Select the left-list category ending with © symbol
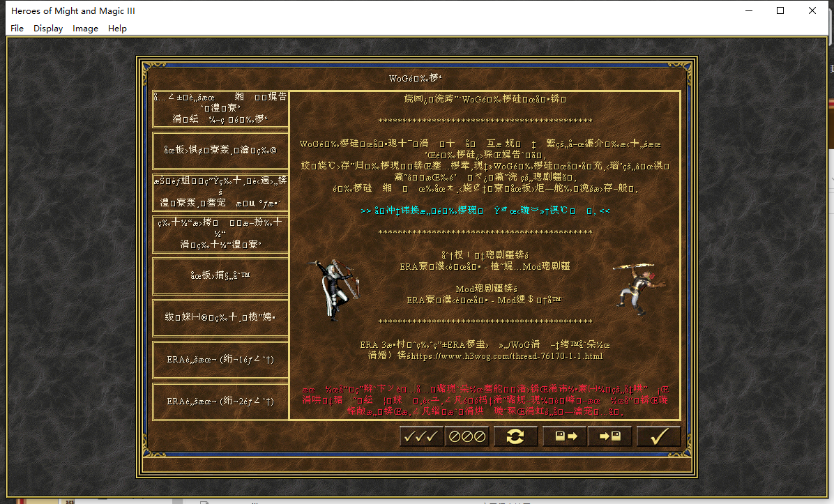 point(220,151)
